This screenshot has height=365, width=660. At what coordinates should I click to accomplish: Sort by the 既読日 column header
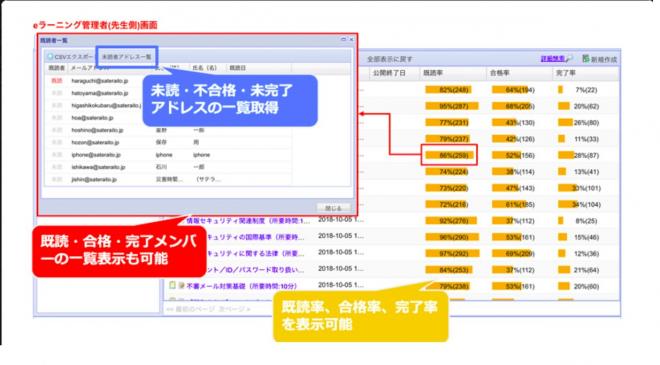click(x=237, y=68)
